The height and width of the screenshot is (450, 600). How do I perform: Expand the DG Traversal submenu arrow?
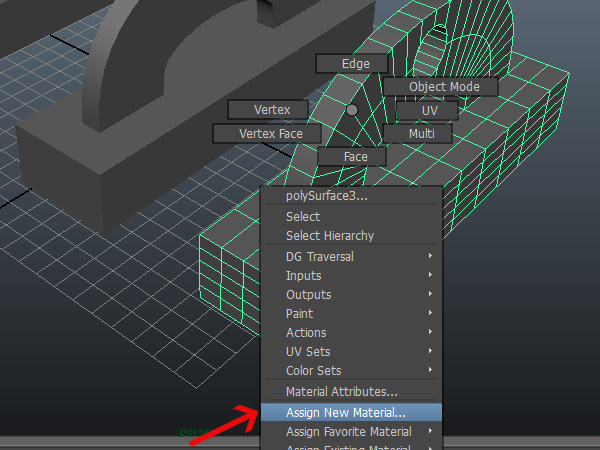tap(430, 255)
